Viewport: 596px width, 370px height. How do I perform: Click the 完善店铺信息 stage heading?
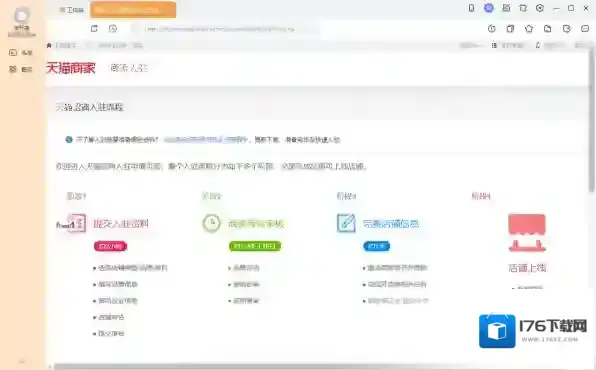click(391, 224)
